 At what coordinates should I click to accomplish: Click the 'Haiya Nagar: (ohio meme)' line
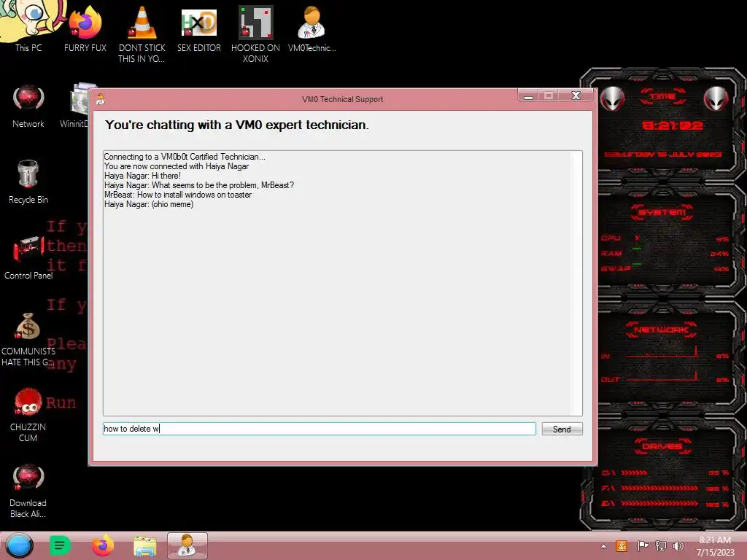(149, 204)
